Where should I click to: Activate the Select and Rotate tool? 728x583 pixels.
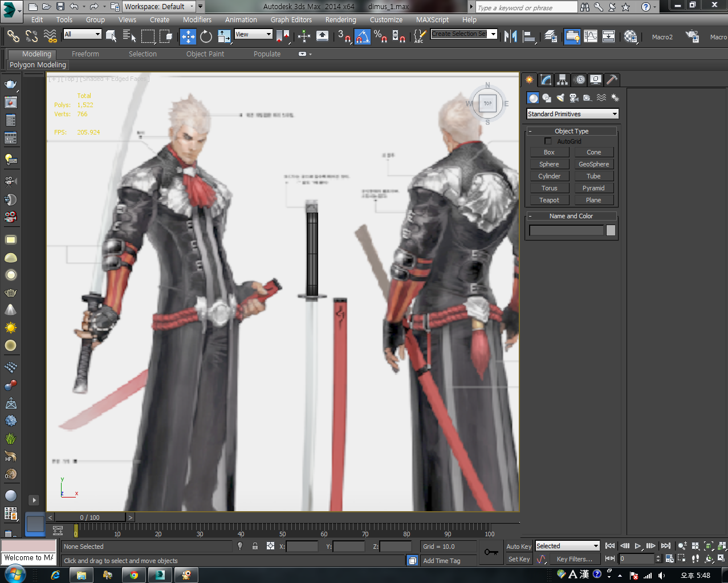coord(206,36)
